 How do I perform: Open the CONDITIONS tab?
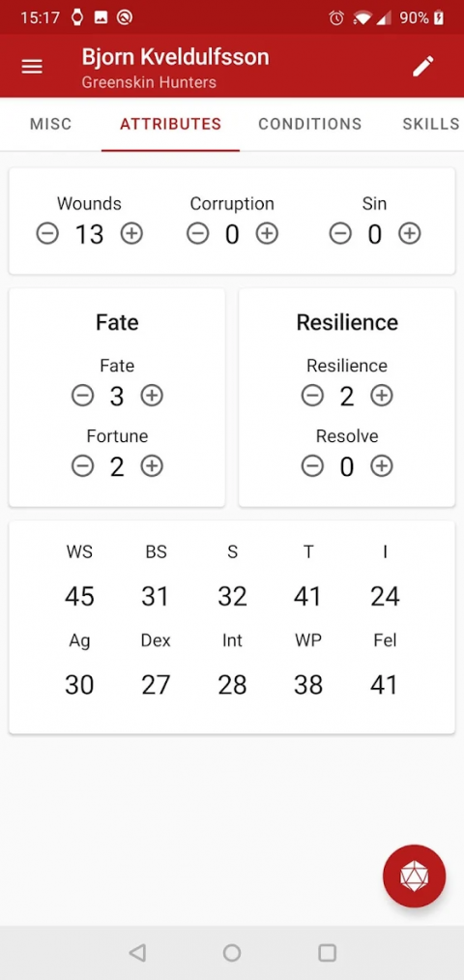(x=310, y=124)
